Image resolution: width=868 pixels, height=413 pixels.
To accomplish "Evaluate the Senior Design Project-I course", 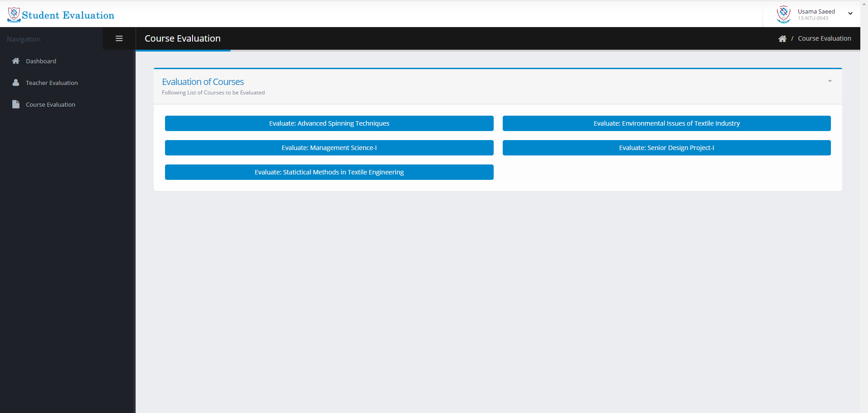I will [666, 148].
